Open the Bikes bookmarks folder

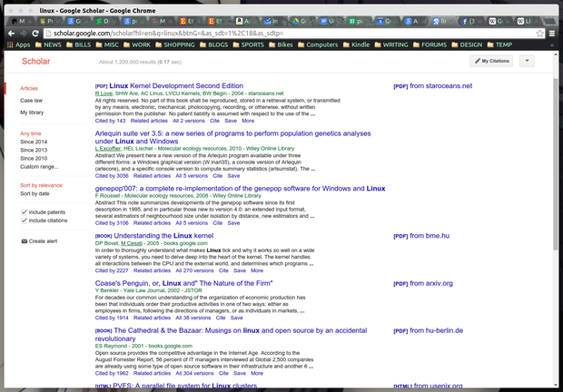[281, 44]
